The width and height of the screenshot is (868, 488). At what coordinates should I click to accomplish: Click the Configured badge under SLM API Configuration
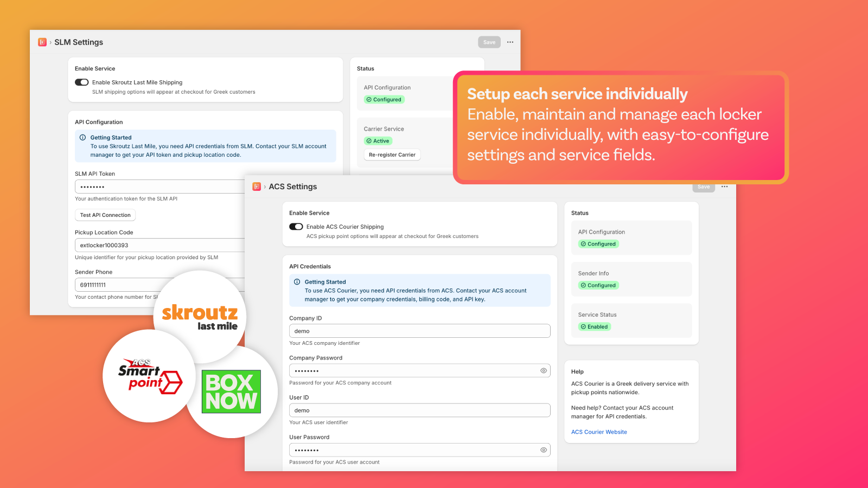(x=384, y=100)
